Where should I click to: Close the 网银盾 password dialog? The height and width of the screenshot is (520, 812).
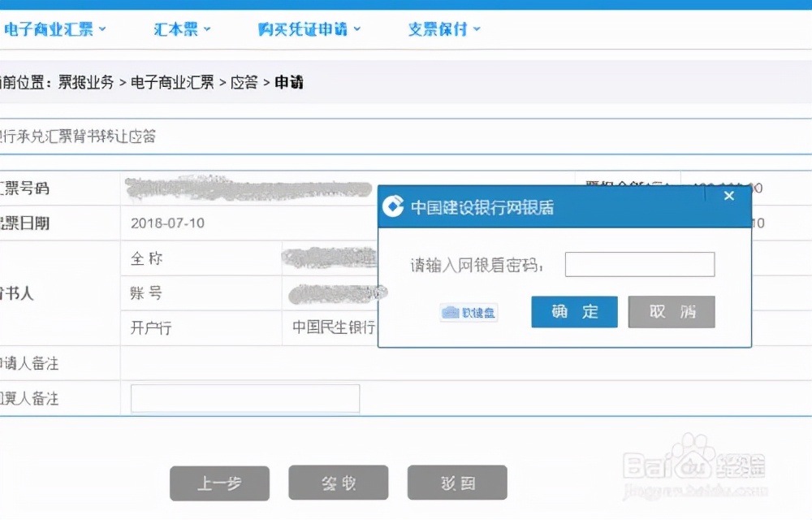click(728, 196)
